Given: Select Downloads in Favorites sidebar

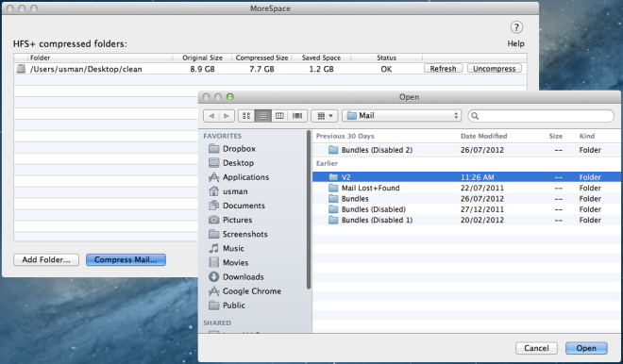Looking at the screenshot, I should tap(236, 277).
